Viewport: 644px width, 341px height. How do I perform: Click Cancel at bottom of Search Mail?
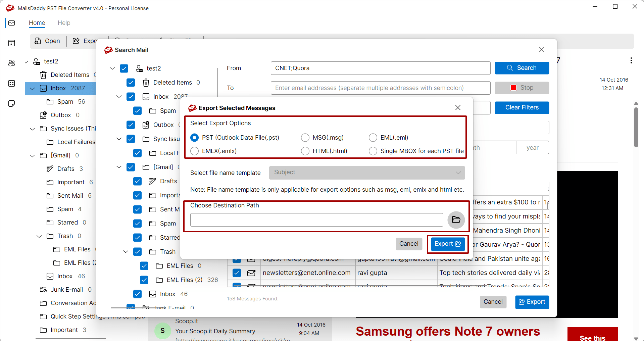493,302
